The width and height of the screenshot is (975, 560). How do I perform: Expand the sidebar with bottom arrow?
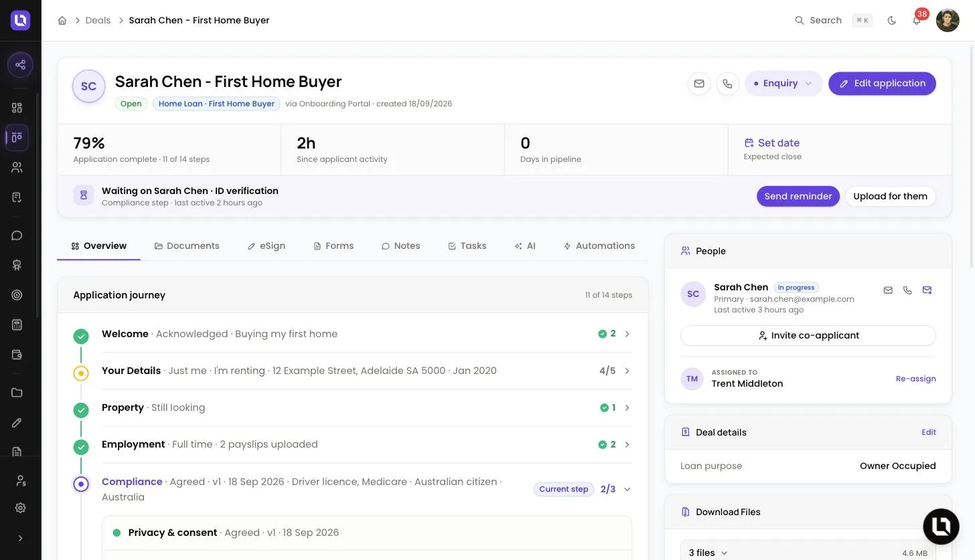20,538
